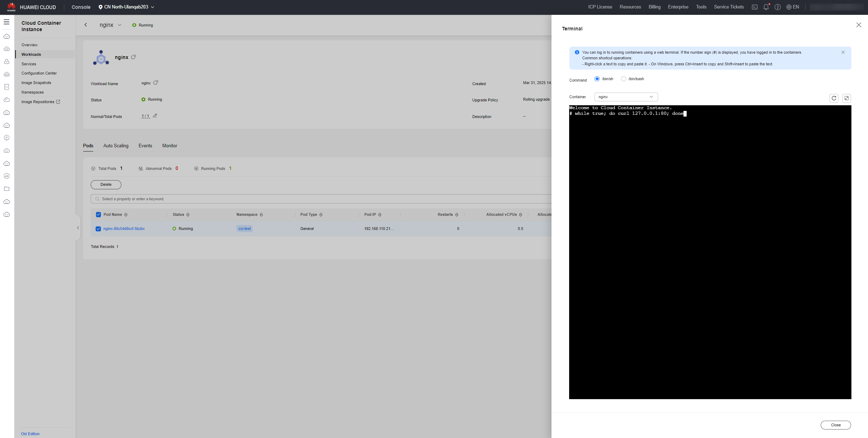This screenshot has height=438, width=868.
Task: Close the Terminal panel with the X
Action: point(858,25)
